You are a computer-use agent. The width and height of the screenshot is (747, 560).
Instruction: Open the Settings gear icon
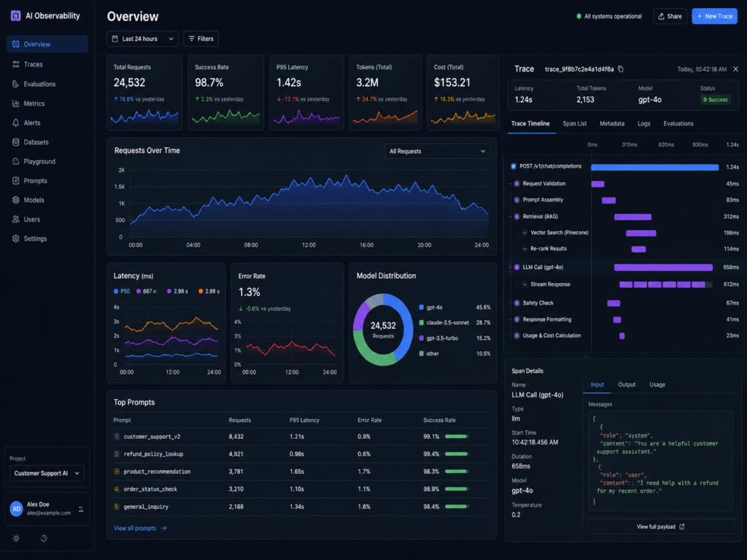pyautogui.click(x=16, y=238)
